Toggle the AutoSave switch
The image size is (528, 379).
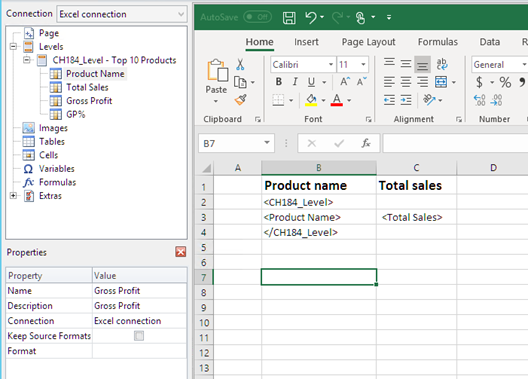[x=258, y=17]
